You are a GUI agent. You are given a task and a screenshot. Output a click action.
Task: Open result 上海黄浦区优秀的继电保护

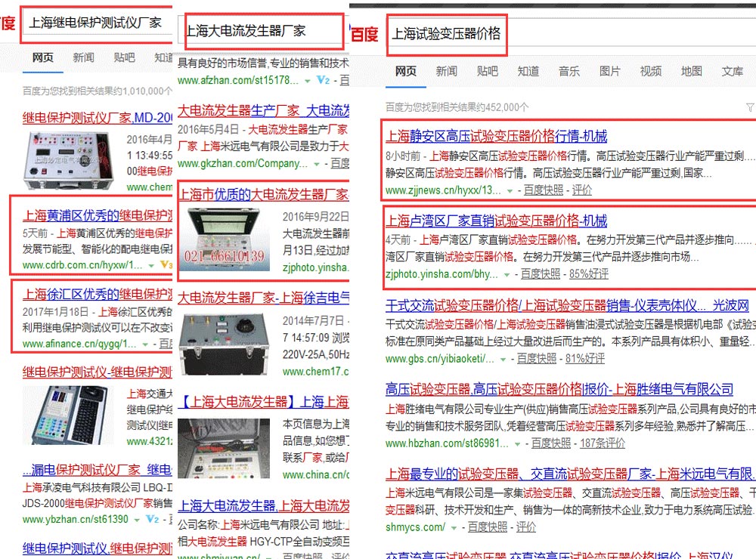[98, 215]
